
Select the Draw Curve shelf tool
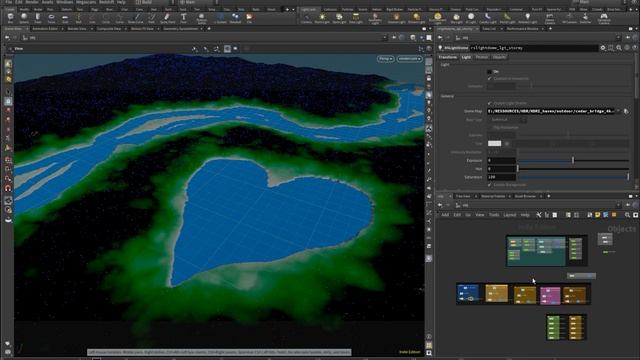[136, 18]
